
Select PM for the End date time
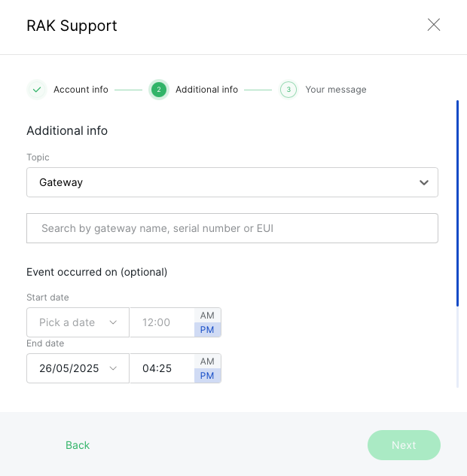(x=207, y=376)
